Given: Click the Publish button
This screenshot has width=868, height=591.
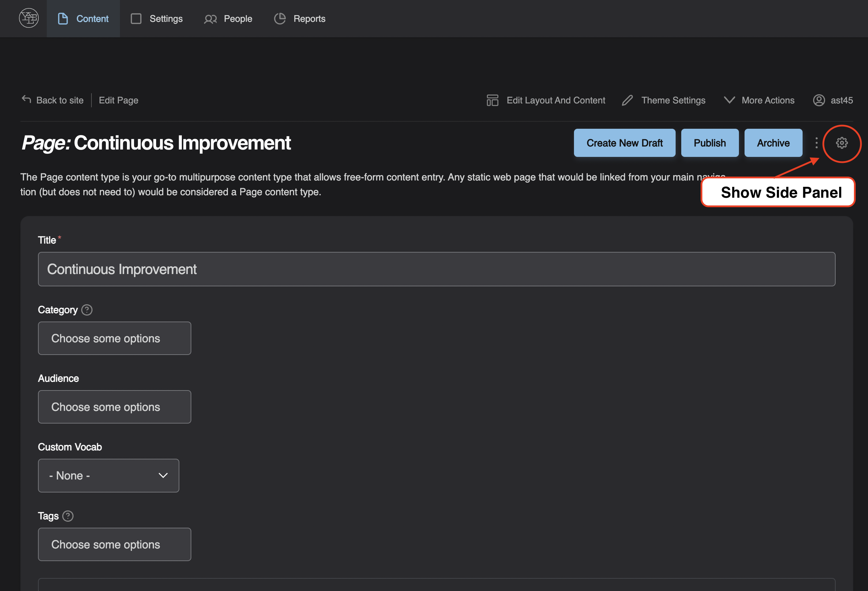Looking at the screenshot, I should click(710, 143).
